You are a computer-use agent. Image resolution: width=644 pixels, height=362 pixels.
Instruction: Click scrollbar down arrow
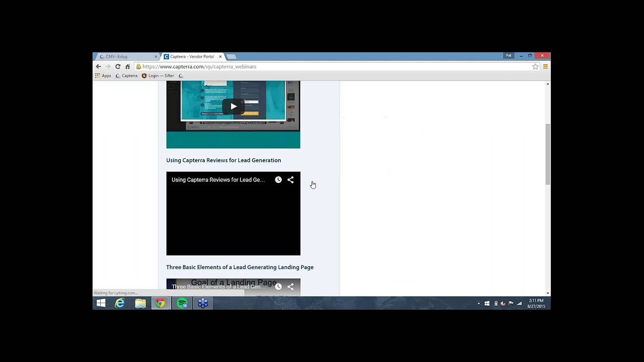548,293
